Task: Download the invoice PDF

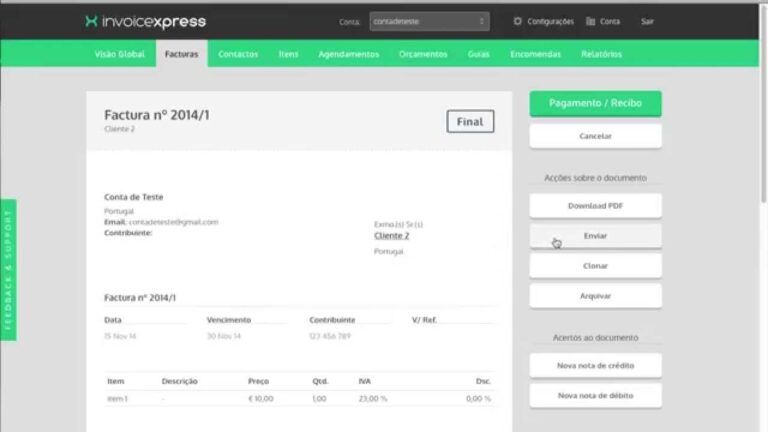Action: [x=595, y=206]
